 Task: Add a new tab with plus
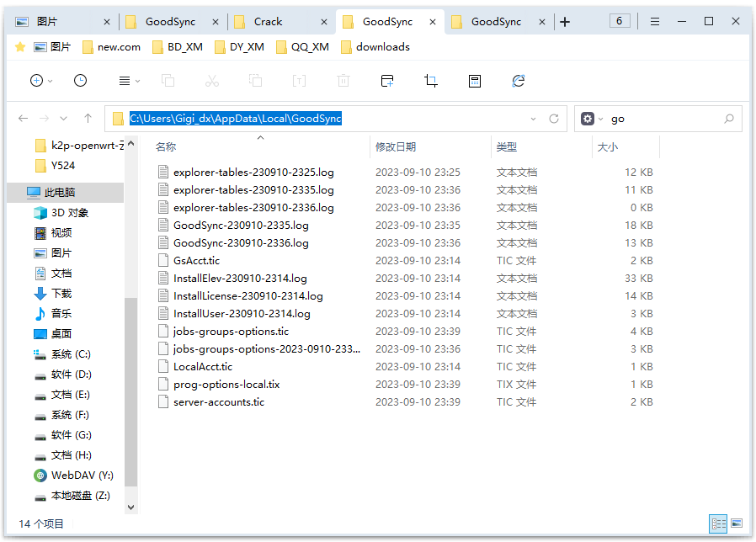point(565,22)
